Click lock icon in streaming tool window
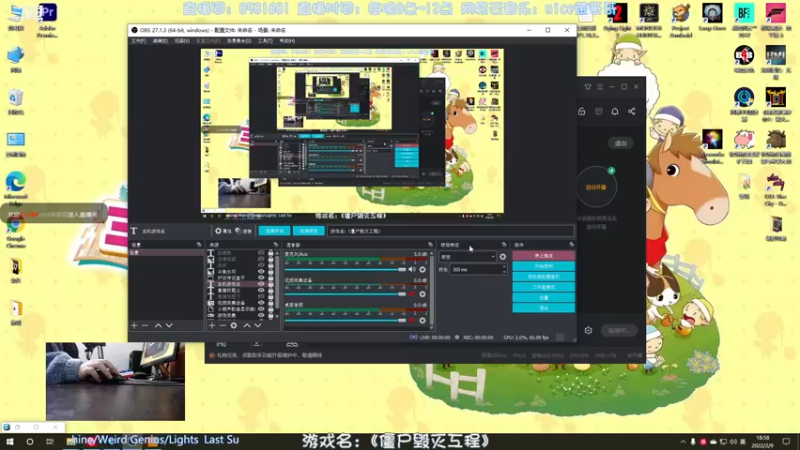 582,111
